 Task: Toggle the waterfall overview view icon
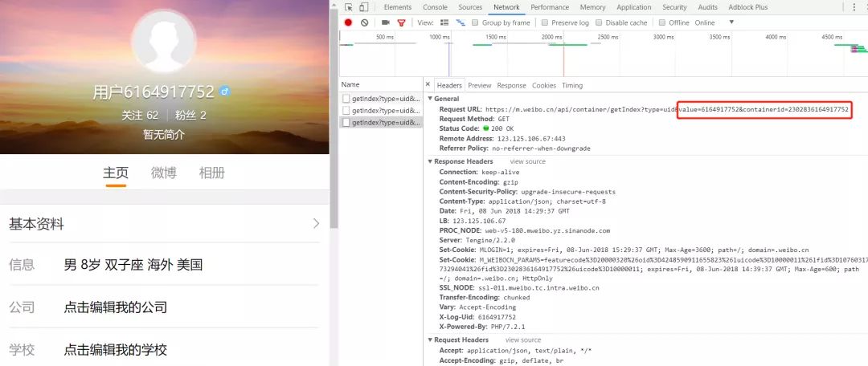[x=460, y=22]
